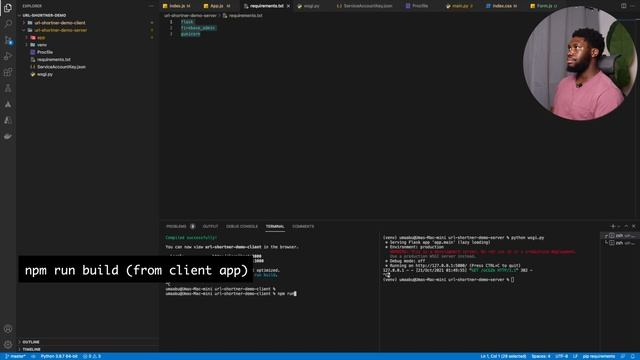This screenshot has height=360, width=640.
Task: Click UTF-8 encoding in status bar
Action: [x=562, y=356]
